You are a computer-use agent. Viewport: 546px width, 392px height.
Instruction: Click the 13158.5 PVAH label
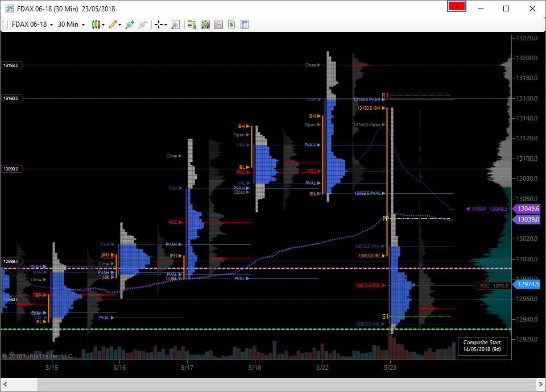369,99
